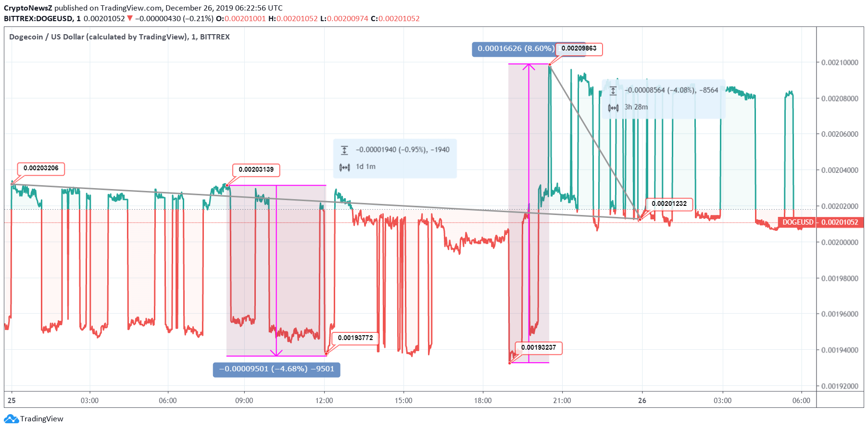
Task: Click the 09:00 time axis label
Action: tap(244, 401)
